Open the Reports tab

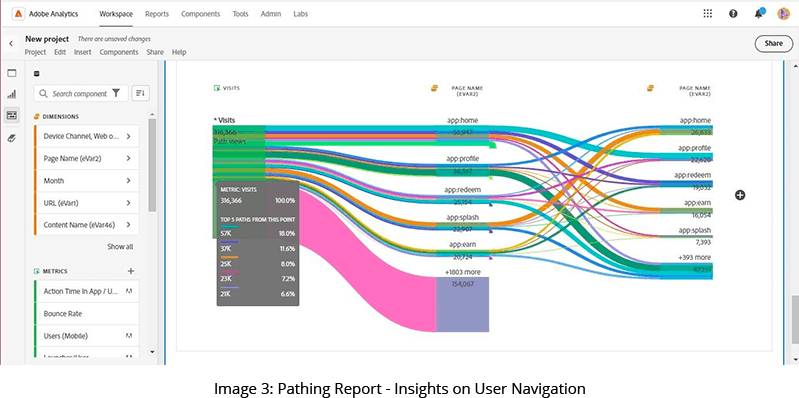(157, 14)
